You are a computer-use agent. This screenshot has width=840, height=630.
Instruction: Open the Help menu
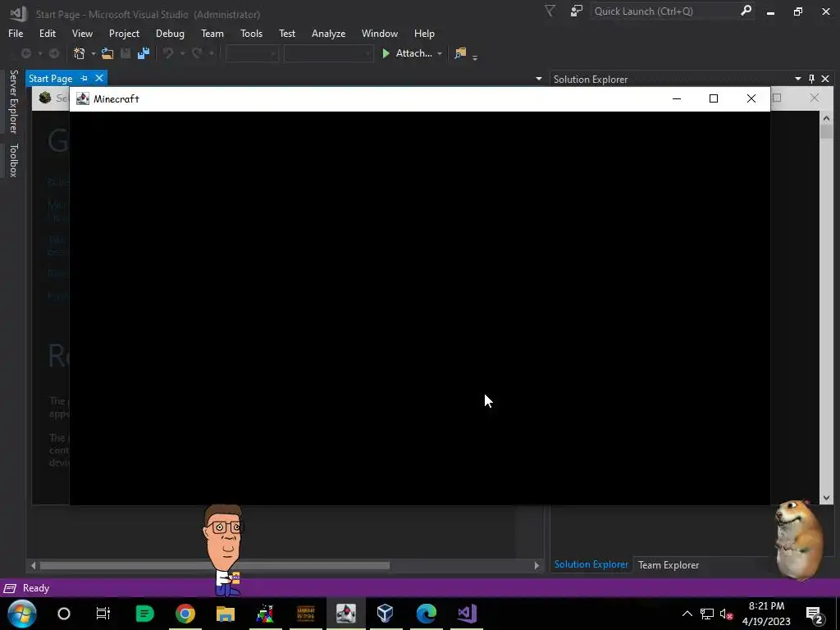click(x=424, y=33)
